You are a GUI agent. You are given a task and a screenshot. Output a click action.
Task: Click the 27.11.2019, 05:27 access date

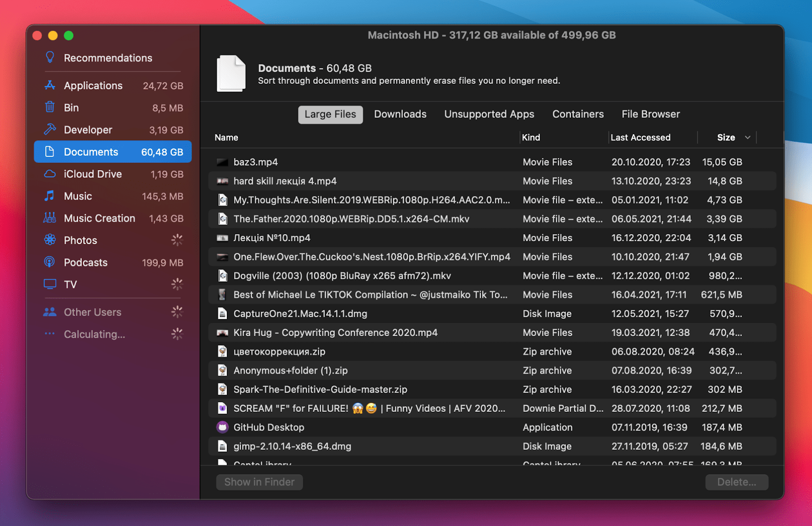click(x=650, y=446)
